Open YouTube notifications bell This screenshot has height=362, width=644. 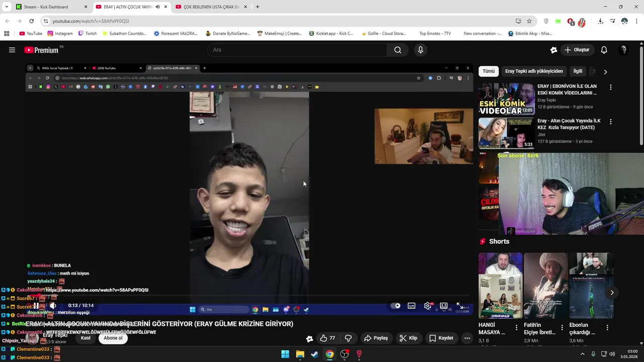point(604,50)
